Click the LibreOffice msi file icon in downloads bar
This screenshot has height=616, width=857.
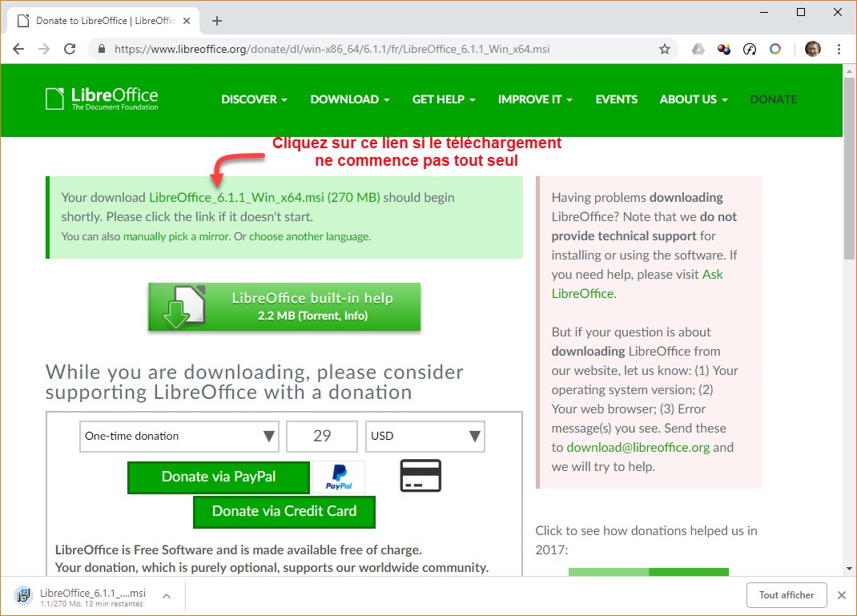(x=23, y=595)
